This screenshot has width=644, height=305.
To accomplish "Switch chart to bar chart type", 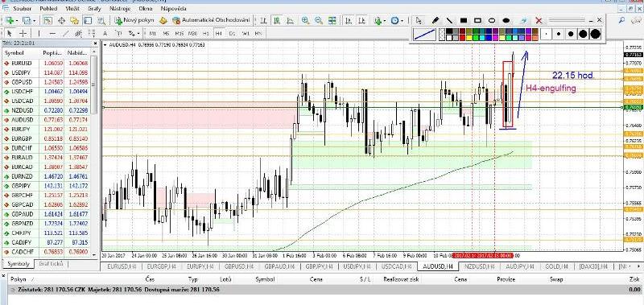I will (263, 20).
